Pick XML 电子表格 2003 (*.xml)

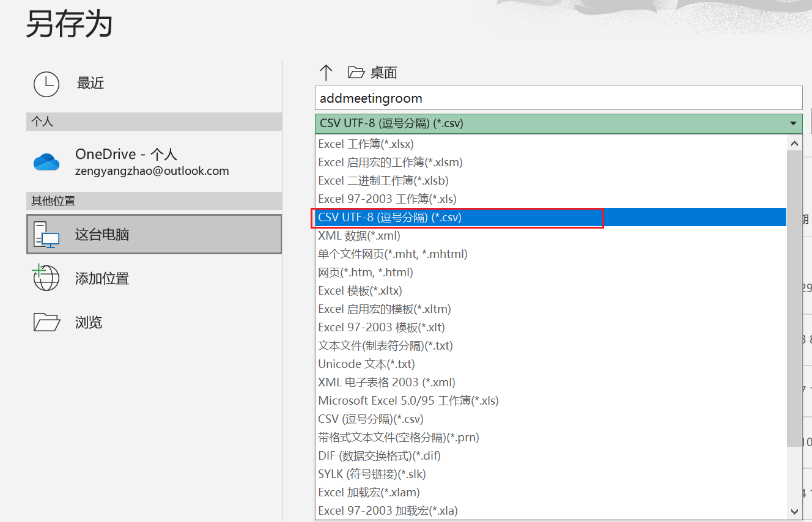click(x=551, y=383)
